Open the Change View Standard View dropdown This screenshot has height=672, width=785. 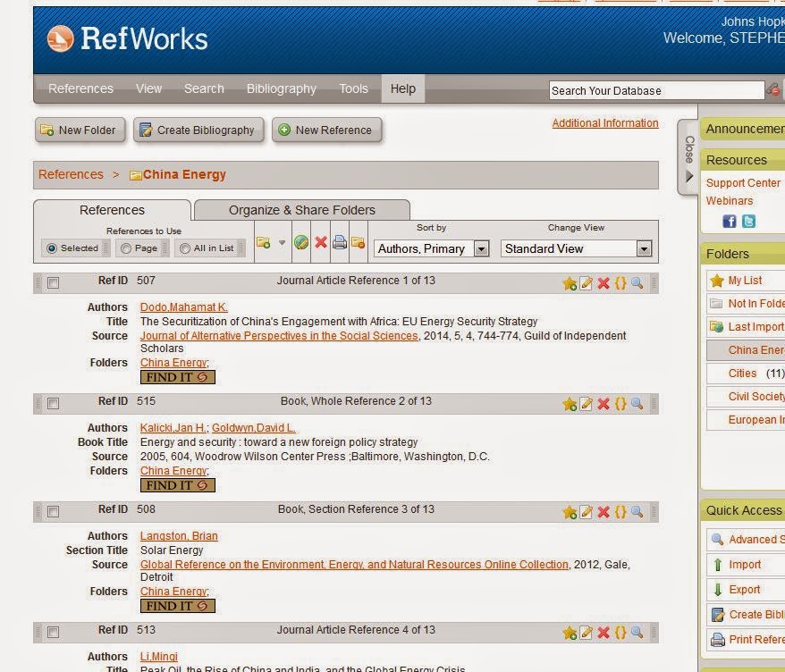[x=577, y=248]
